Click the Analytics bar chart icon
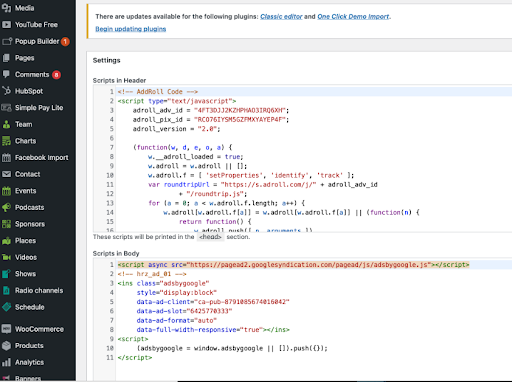 tap(6, 362)
